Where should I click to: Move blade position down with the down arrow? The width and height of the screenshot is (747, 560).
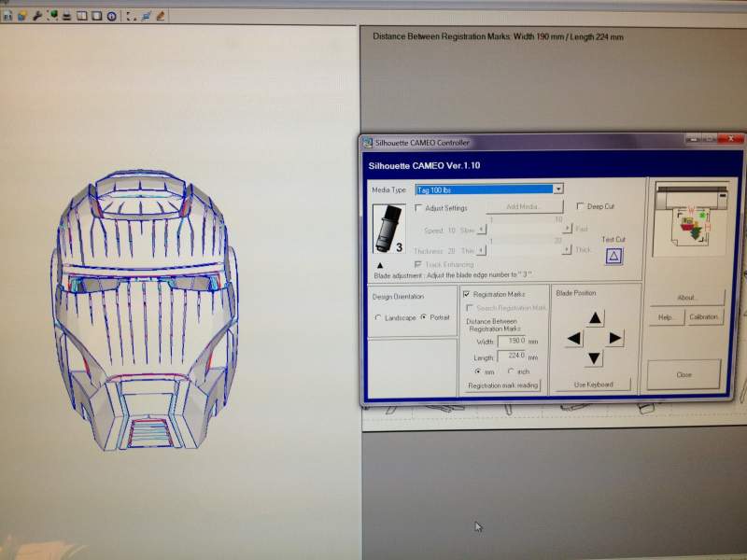point(594,358)
